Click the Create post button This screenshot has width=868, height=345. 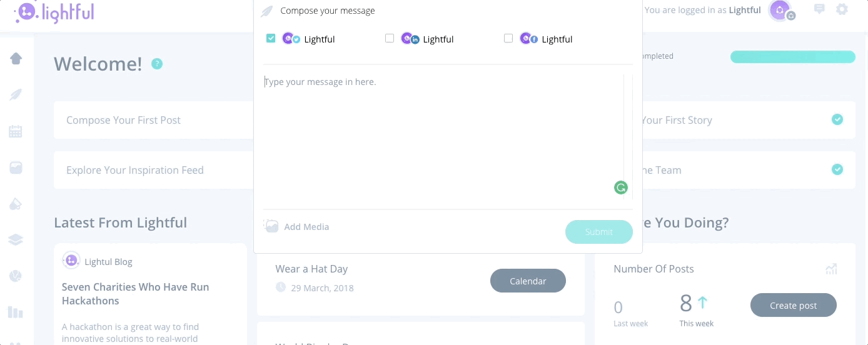click(x=794, y=305)
